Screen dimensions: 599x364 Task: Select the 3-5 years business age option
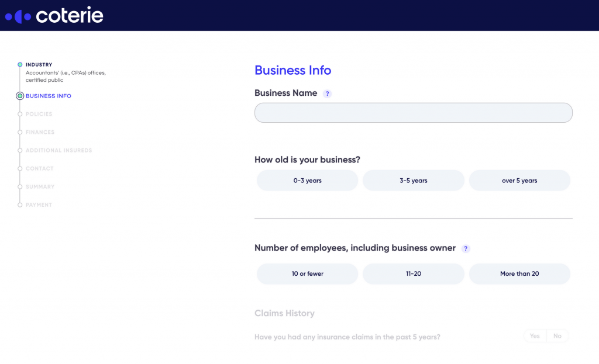point(414,181)
